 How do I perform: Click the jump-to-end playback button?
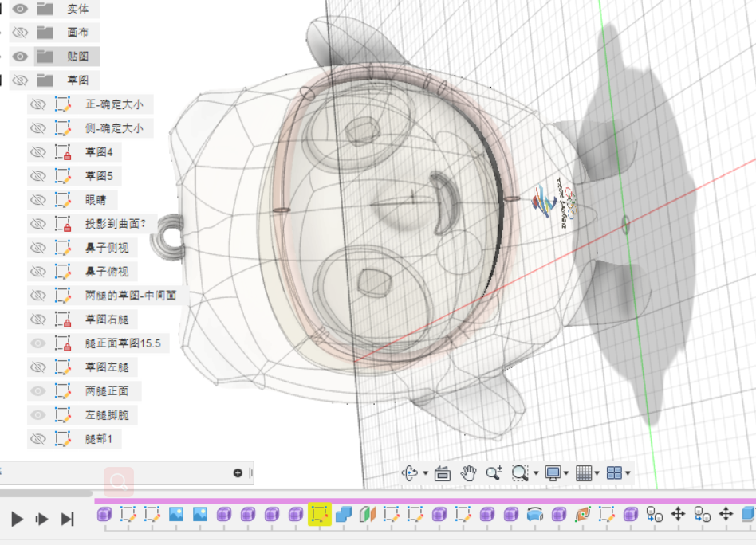[x=67, y=518]
